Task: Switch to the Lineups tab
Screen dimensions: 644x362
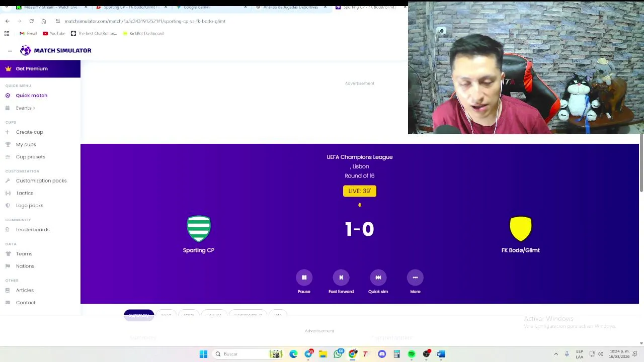Action: click(214, 315)
